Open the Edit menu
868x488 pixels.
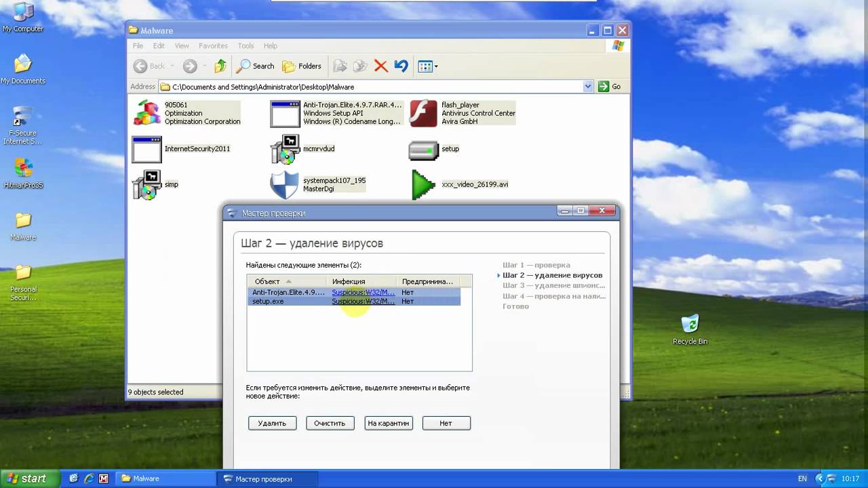coord(159,46)
